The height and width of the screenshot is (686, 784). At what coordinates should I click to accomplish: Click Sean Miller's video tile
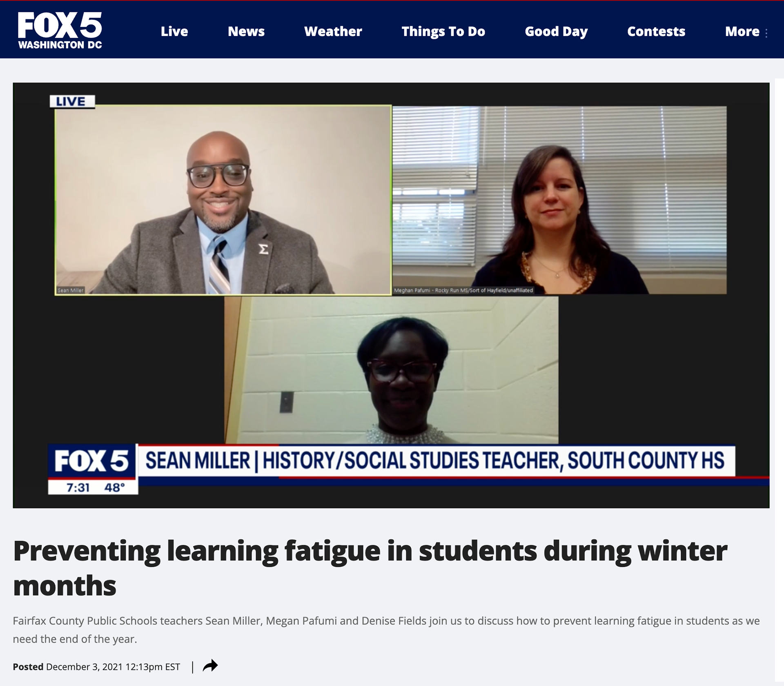pyautogui.click(x=223, y=200)
